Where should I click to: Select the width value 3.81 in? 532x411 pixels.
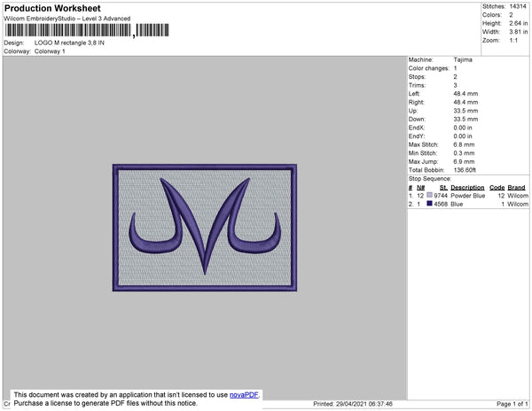519,32
